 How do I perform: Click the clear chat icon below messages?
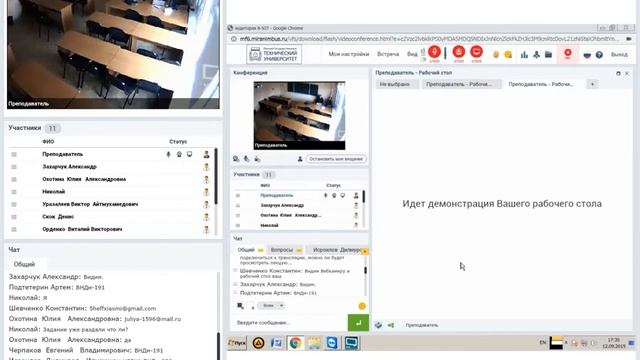[240, 306]
